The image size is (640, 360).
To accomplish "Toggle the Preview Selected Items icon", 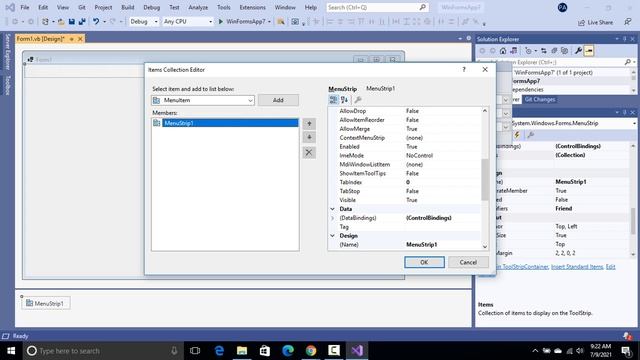I will pos(589,51).
